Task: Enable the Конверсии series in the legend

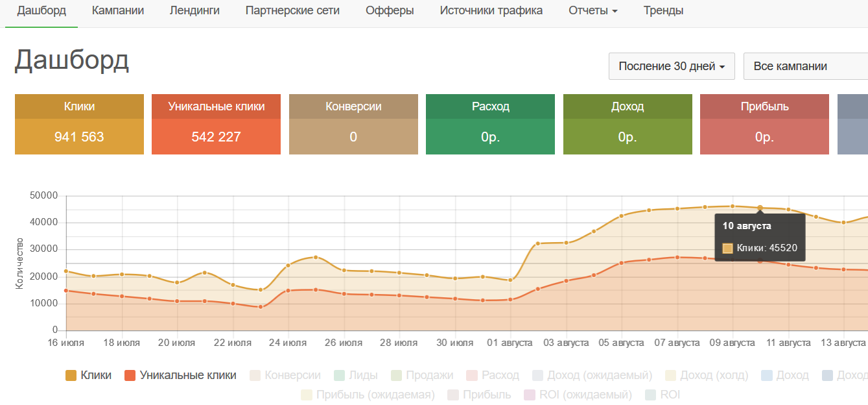Action: coord(286,375)
